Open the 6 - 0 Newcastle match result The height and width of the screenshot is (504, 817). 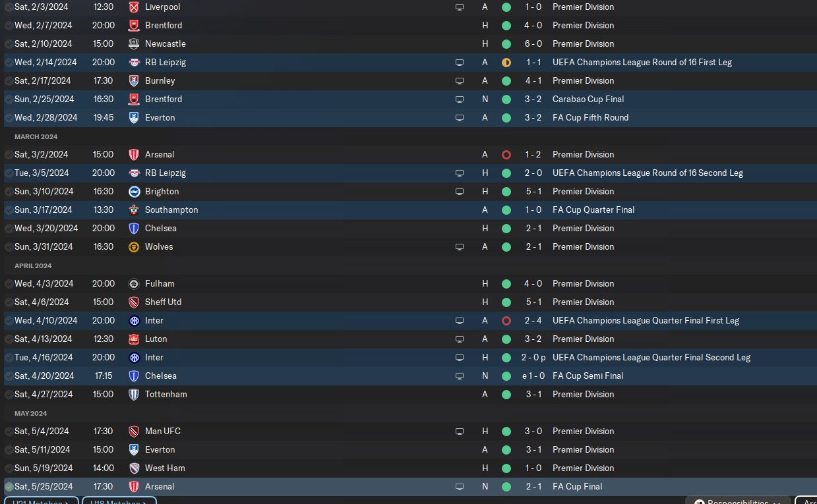pyautogui.click(x=533, y=44)
